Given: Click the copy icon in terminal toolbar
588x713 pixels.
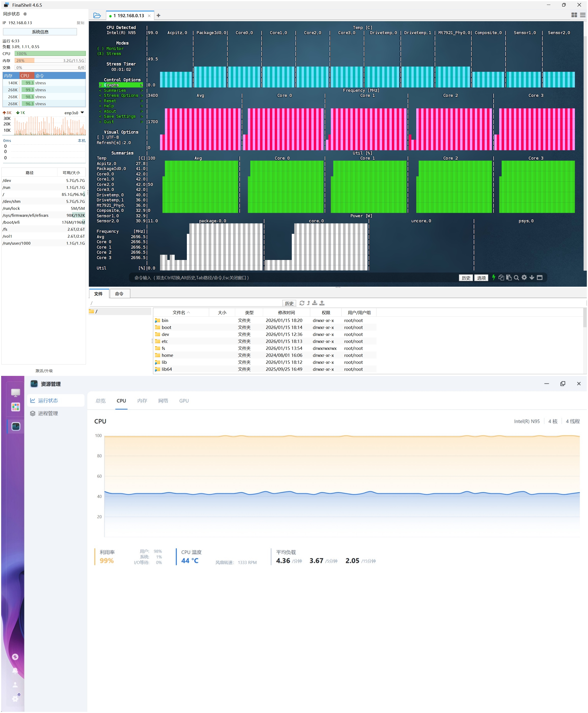Looking at the screenshot, I should [501, 278].
